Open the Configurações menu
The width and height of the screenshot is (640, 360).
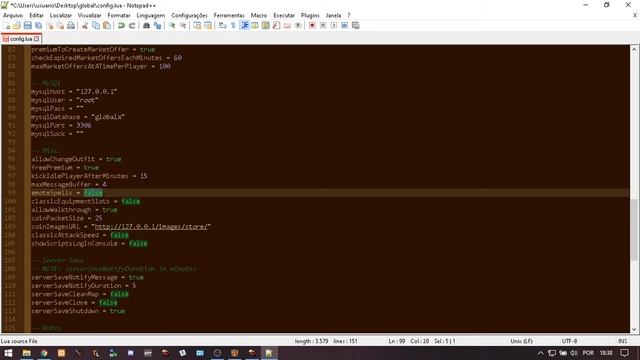pos(189,15)
